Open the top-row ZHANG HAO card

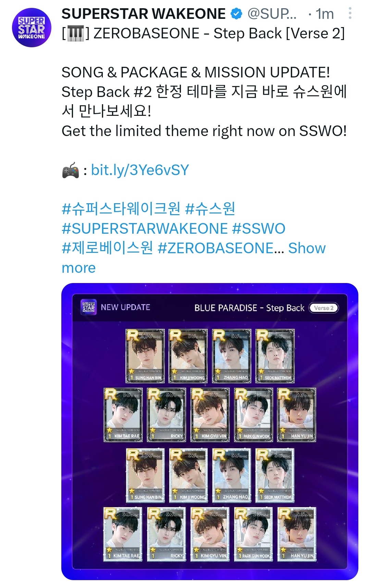232,356
